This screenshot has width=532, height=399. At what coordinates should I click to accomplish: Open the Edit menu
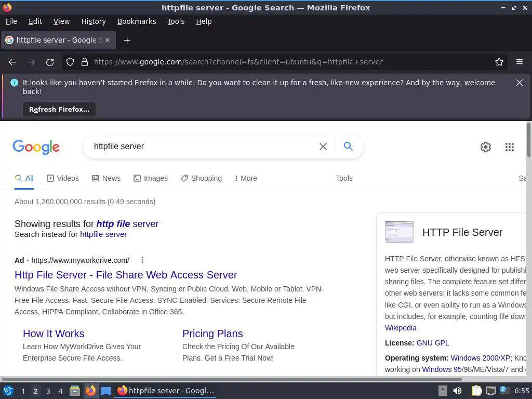coord(35,21)
